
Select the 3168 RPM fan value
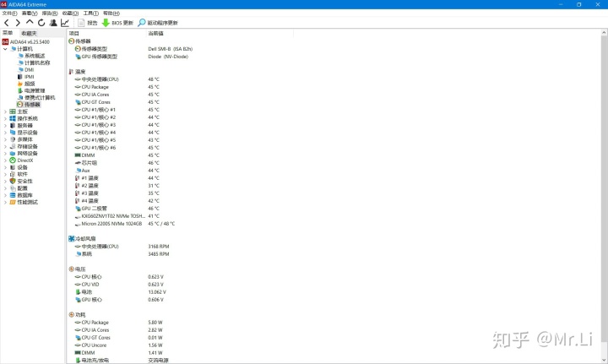tap(159, 247)
